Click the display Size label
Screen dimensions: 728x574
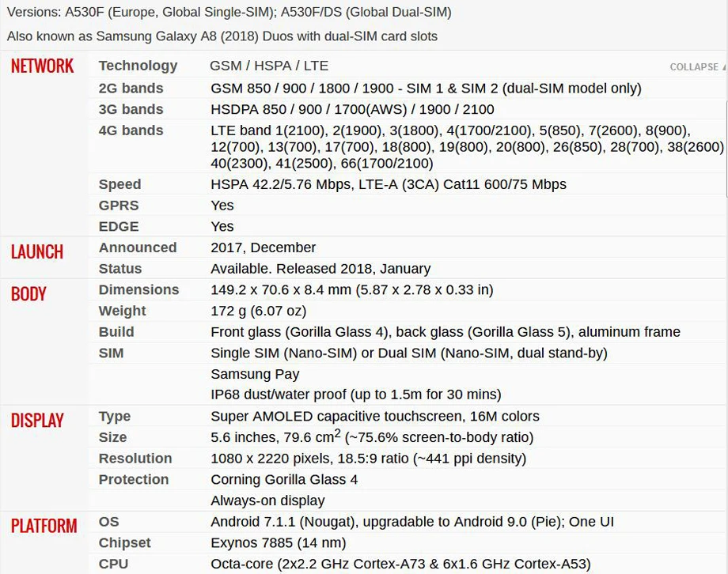pyautogui.click(x=112, y=437)
